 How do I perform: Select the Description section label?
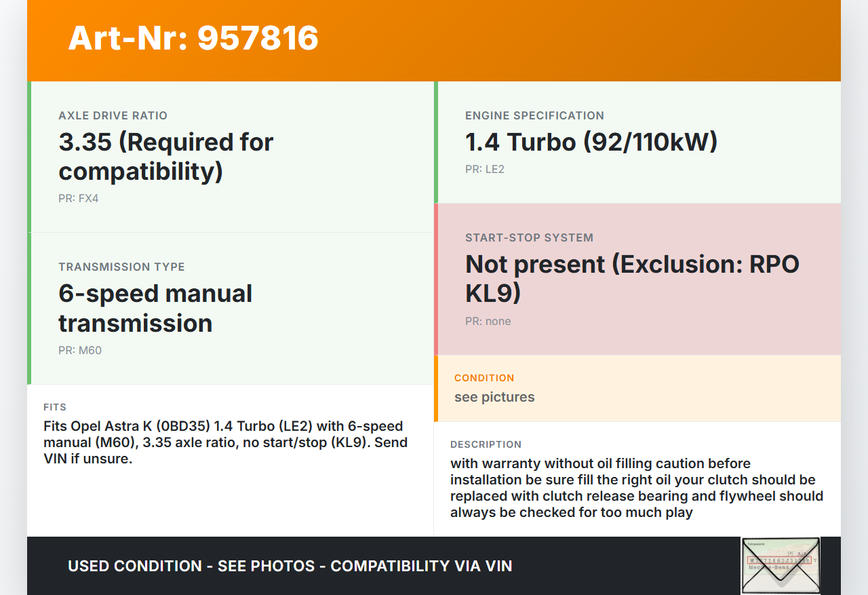[x=486, y=444]
